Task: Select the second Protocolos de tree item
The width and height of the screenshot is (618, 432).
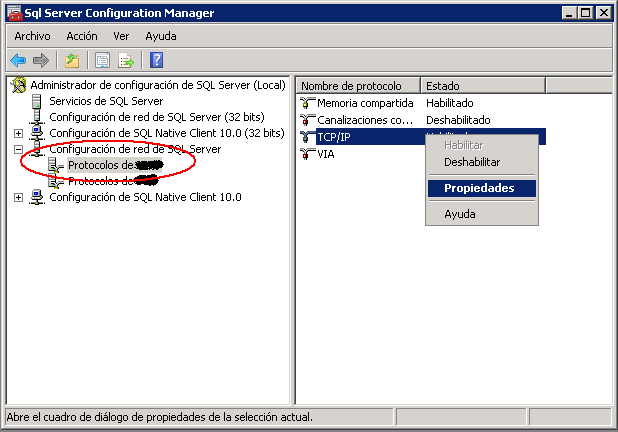Action: (x=114, y=181)
